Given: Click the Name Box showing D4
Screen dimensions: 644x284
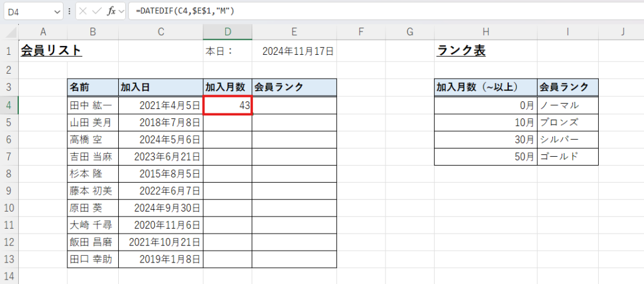Looking at the screenshot, I should tap(28, 11).
